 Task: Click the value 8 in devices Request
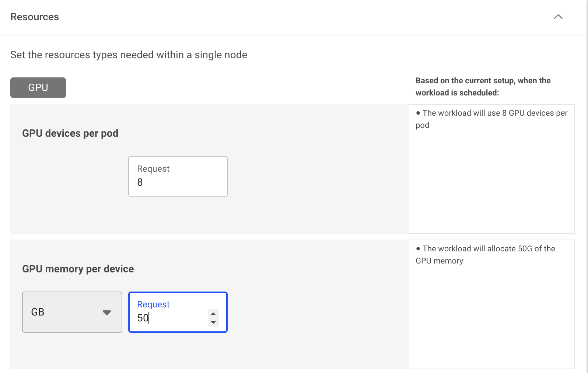click(140, 182)
